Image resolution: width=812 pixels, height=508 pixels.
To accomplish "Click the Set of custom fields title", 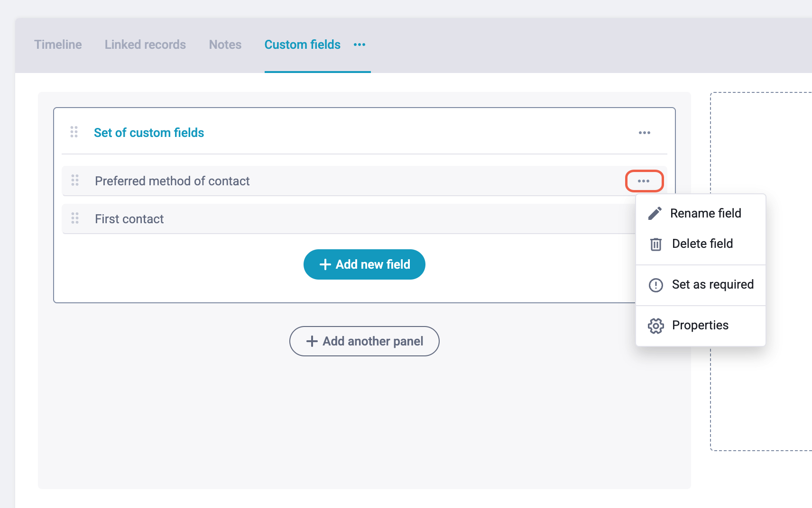I will click(x=149, y=133).
